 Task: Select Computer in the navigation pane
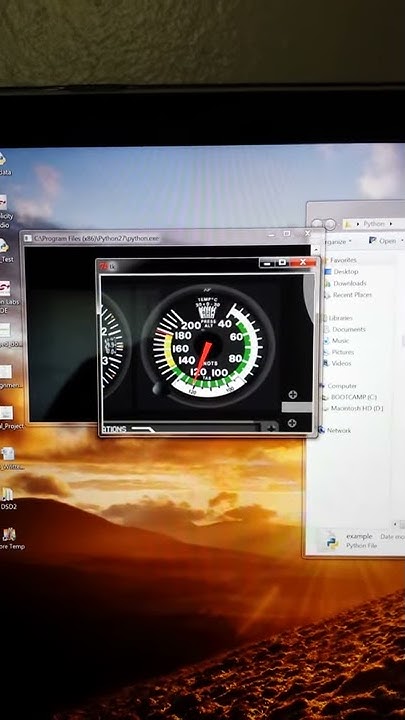pyautogui.click(x=342, y=386)
